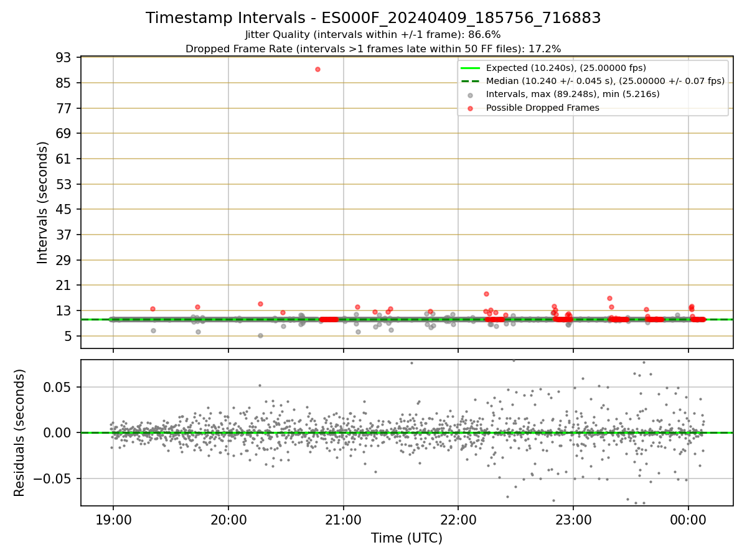Click the dashed dark green legend sample
Screen dimensions: 747x560
pyautogui.click(x=470, y=81)
